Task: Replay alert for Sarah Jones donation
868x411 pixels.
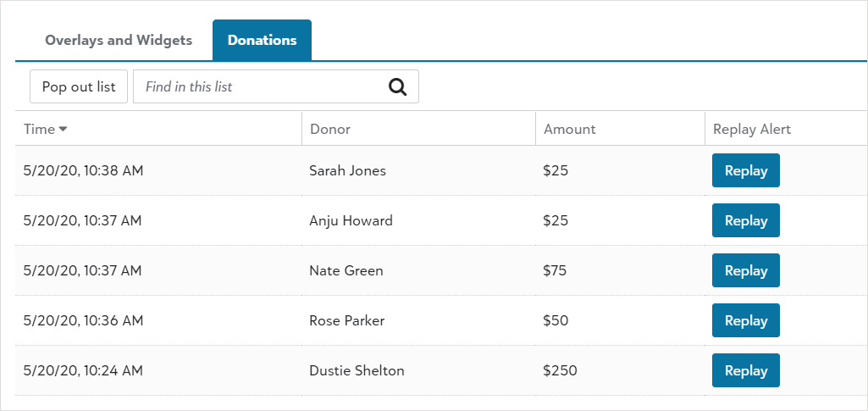Action: [746, 170]
